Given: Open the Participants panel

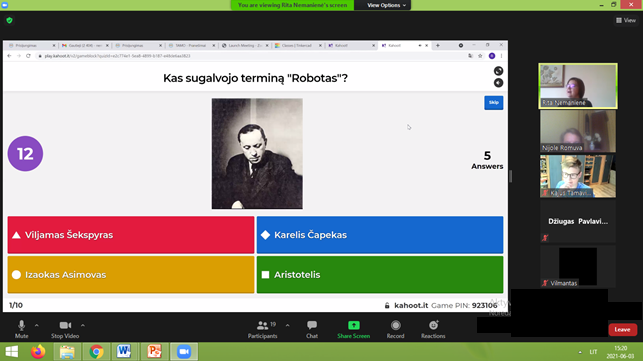Looking at the screenshot, I should [262, 329].
